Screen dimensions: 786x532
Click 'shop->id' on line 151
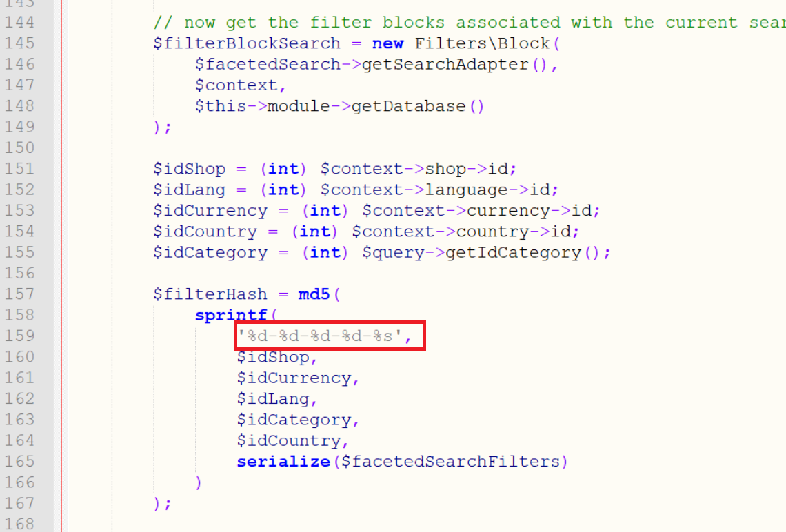[x=466, y=169]
